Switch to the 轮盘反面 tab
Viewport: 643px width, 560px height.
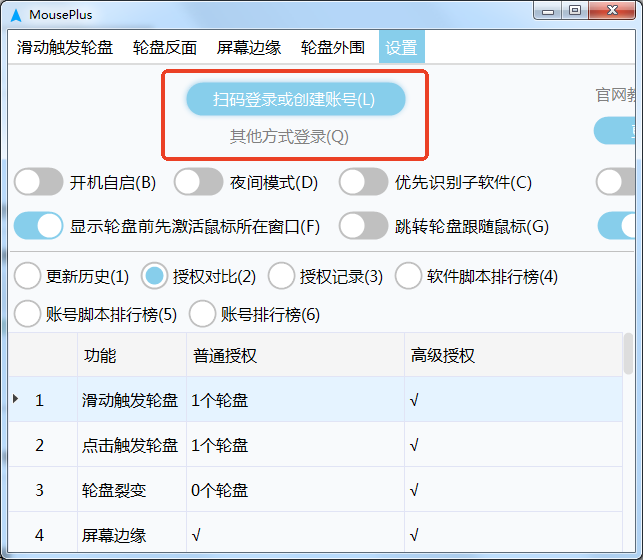pyautogui.click(x=165, y=48)
